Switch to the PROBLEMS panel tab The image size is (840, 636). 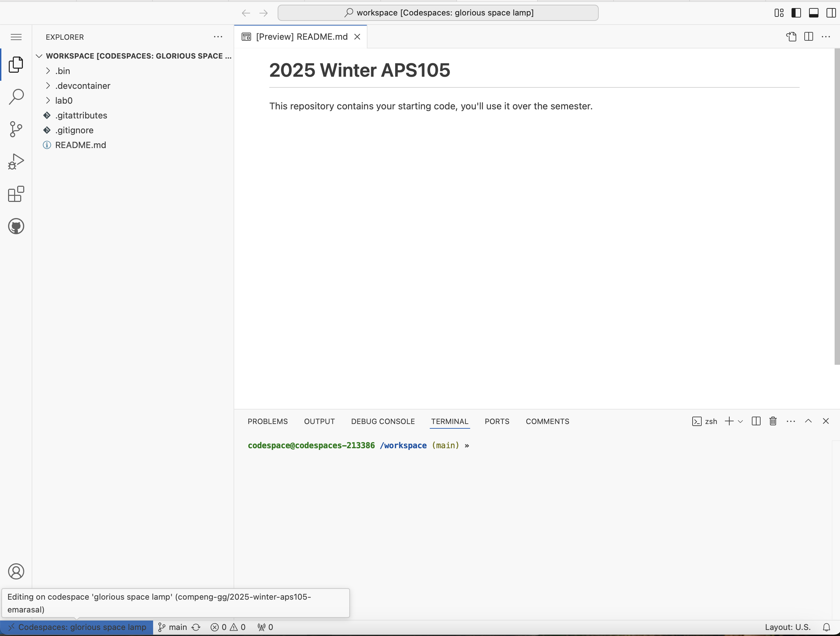pyautogui.click(x=268, y=421)
